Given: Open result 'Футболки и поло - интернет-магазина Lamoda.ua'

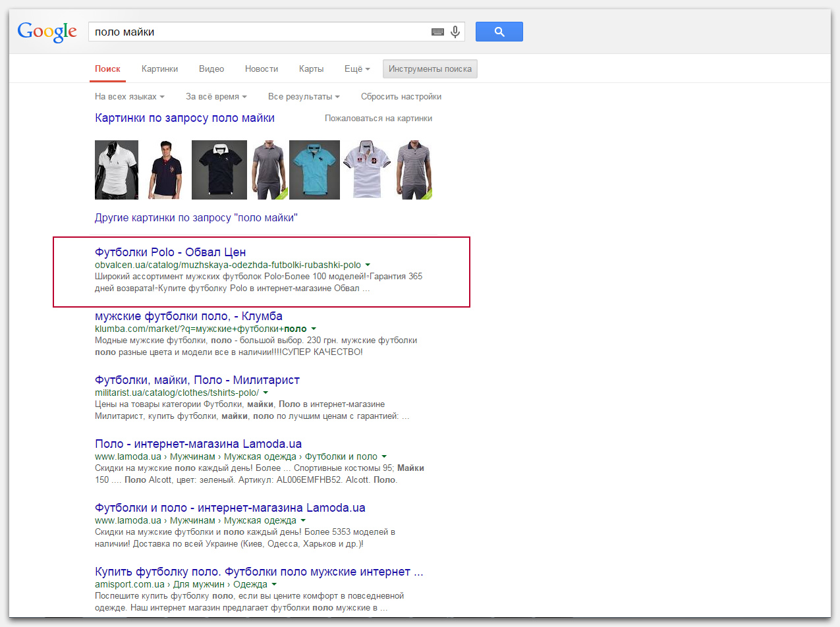Looking at the screenshot, I should pyautogui.click(x=230, y=508).
